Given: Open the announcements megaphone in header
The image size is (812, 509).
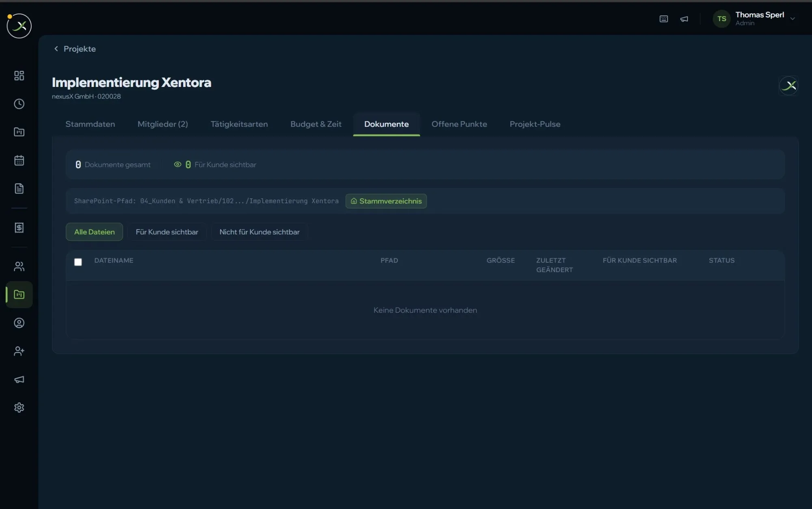Looking at the screenshot, I should click(x=684, y=19).
